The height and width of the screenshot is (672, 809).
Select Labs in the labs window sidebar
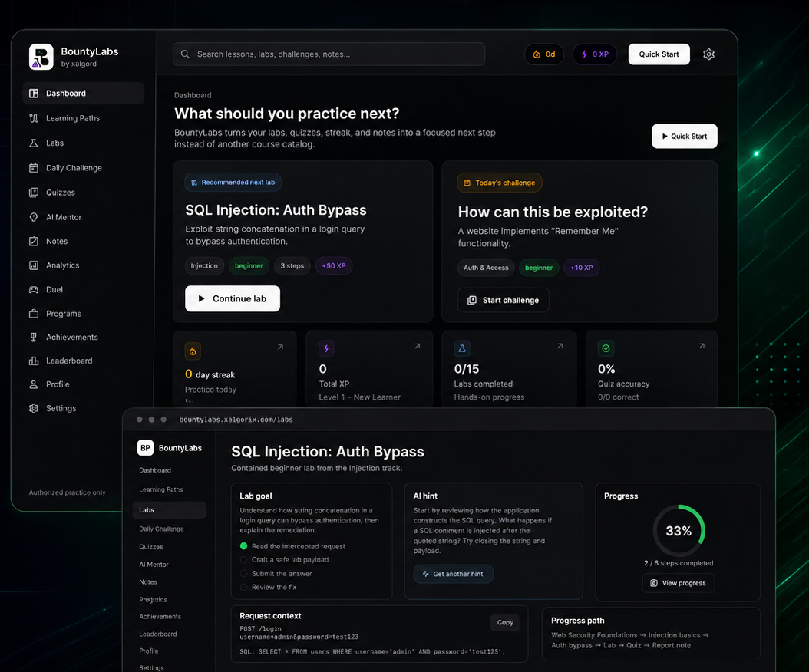tap(169, 509)
